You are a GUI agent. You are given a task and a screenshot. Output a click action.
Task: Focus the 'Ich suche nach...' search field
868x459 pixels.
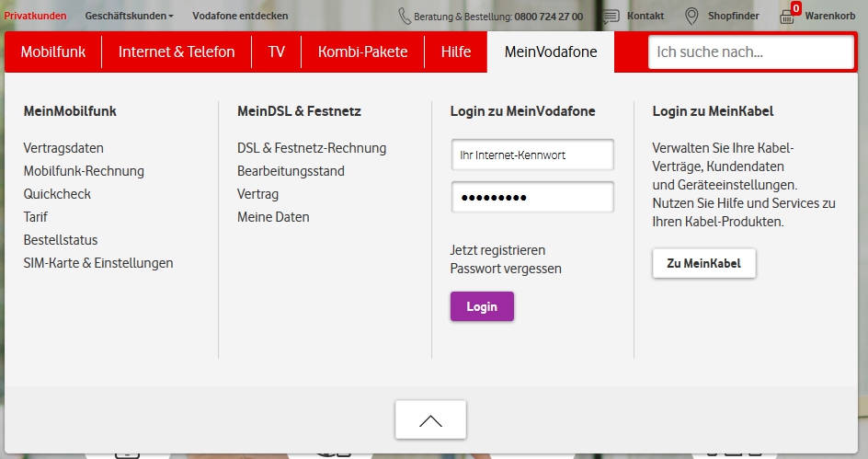click(750, 52)
